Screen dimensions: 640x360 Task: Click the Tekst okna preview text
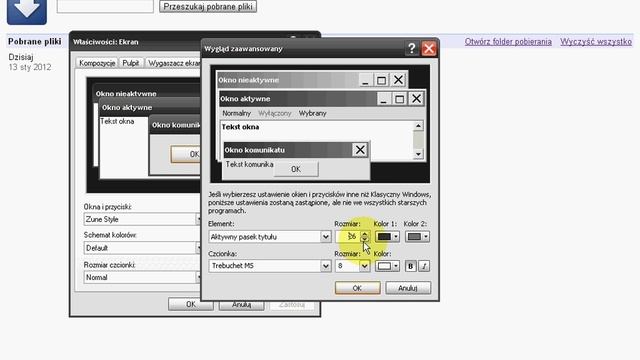pos(240,127)
